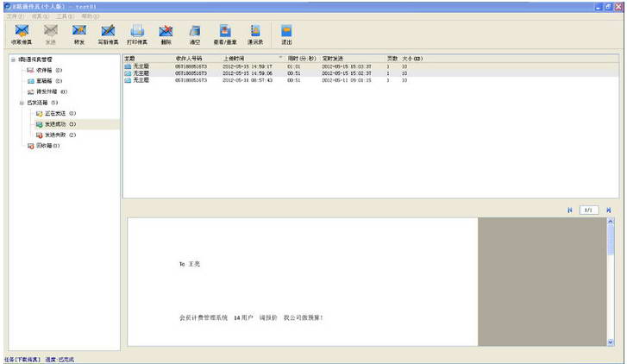Screen dimensions: 627x364
Task: Select the 正在发送 (0) sending folder
Action: click(x=55, y=114)
